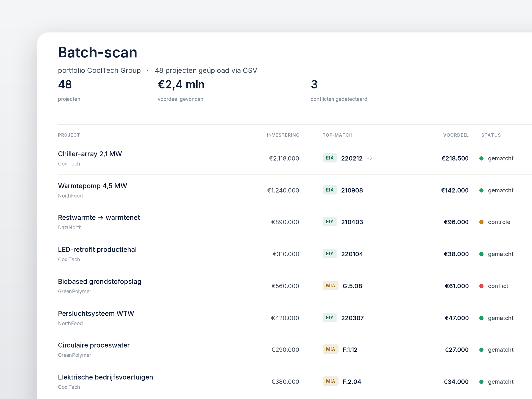Open match code 210908
532x399 pixels.
352,190
